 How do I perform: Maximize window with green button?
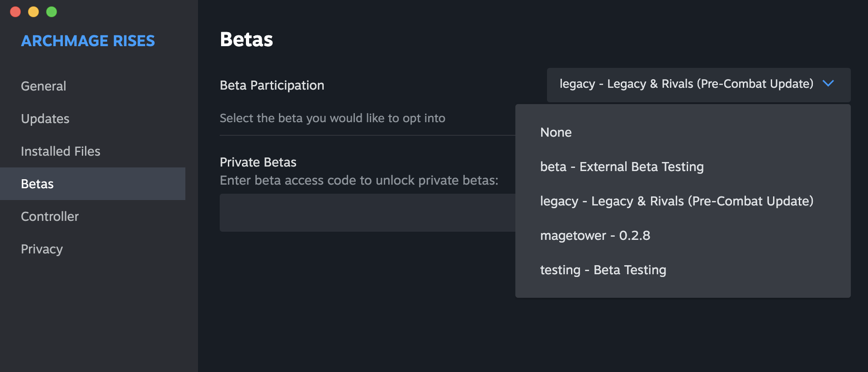52,12
